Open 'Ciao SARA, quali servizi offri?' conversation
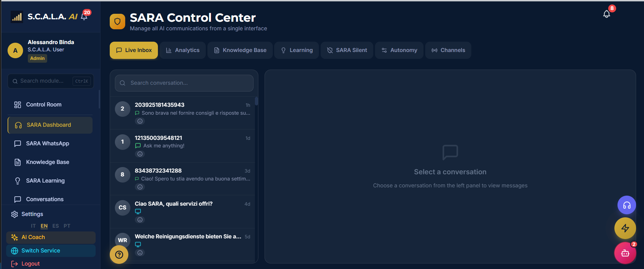Viewport: 644px width, 269px height. [182, 212]
